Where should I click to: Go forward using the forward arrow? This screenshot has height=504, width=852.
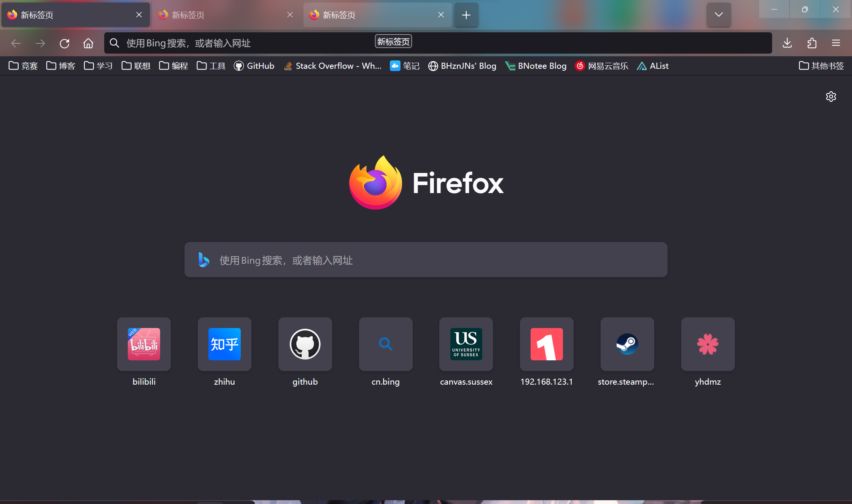(x=40, y=43)
